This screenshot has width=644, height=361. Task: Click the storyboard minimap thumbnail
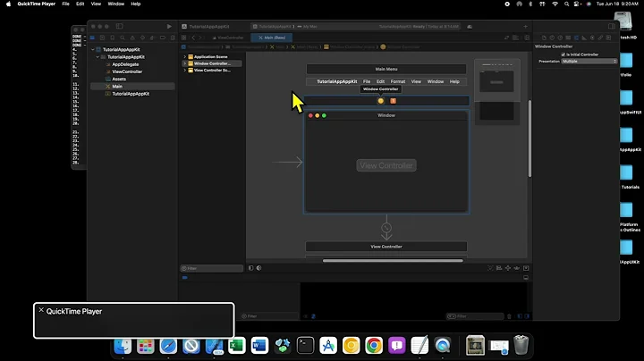click(x=497, y=91)
